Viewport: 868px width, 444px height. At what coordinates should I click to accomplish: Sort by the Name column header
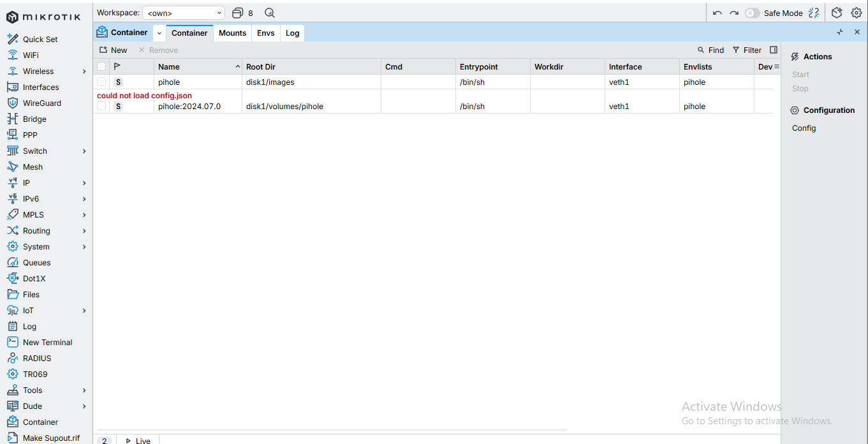click(198, 66)
